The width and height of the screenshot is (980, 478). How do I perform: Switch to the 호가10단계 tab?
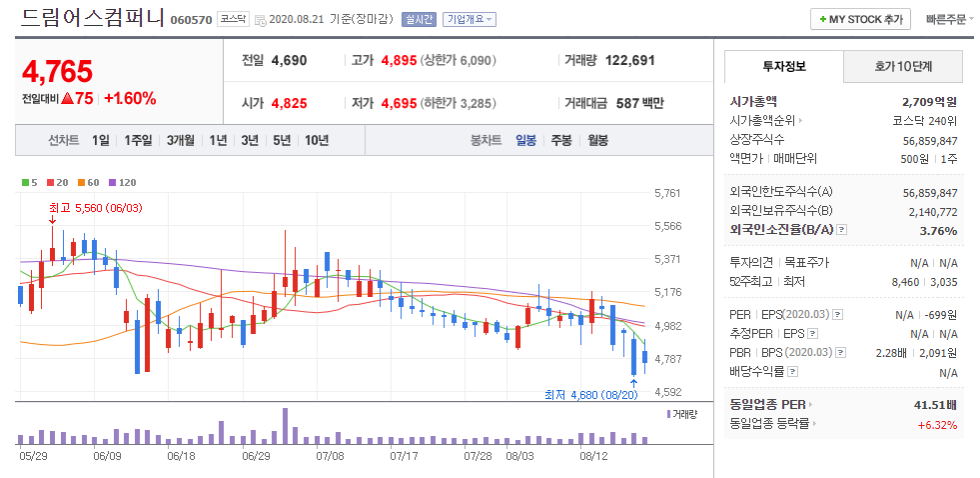click(903, 67)
